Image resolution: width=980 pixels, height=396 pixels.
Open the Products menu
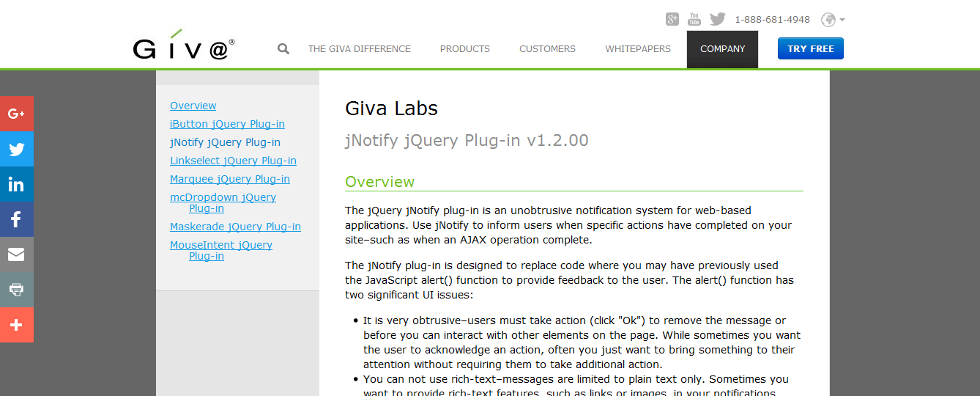[x=464, y=49]
